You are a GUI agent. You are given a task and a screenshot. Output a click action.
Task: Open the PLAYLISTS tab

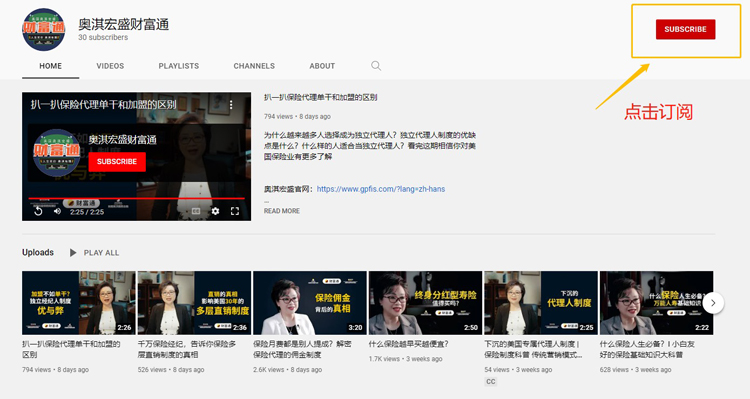[x=178, y=66]
